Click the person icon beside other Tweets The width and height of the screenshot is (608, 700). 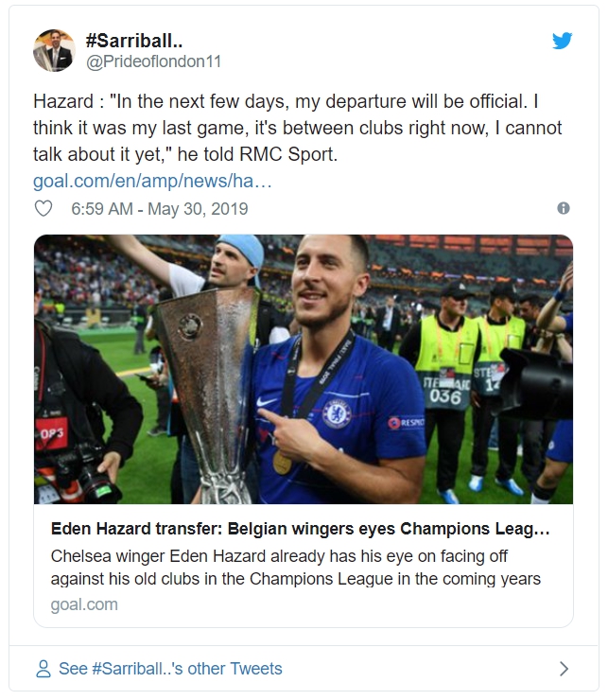click(x=43, y=669)
